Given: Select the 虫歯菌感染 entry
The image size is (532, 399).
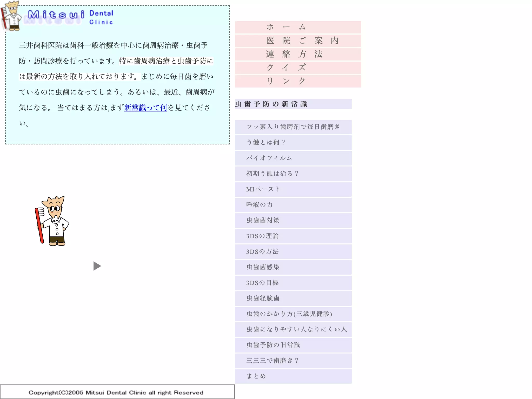Looking at the screenshot, I should [293, 267].
